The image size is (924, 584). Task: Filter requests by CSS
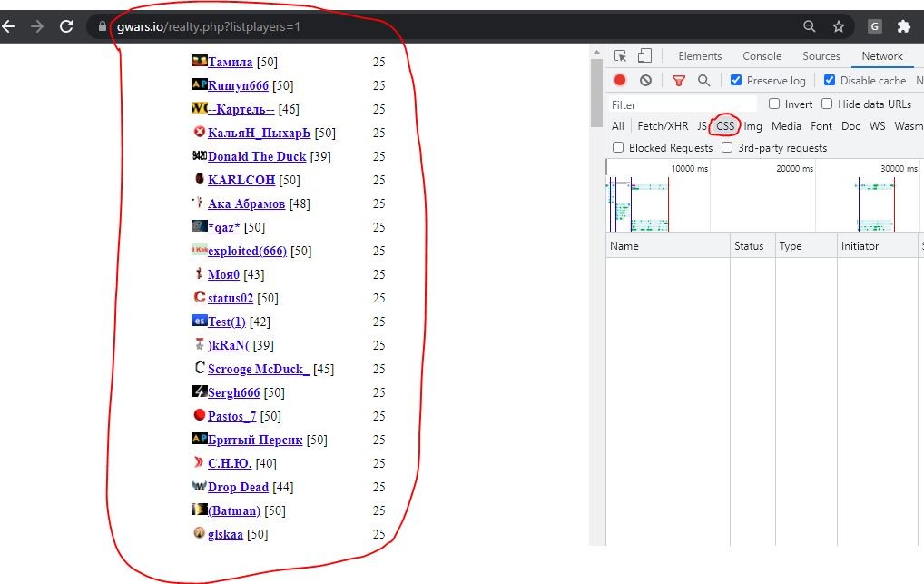click(x=725, y=125)
